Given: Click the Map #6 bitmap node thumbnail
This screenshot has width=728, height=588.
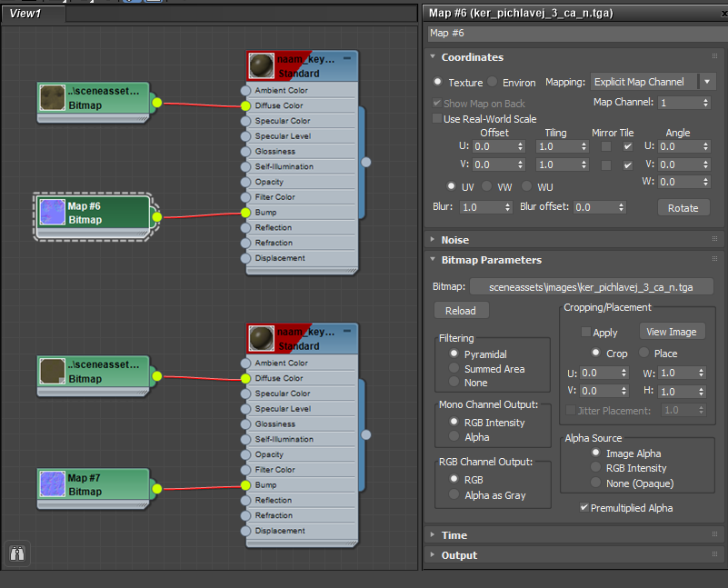Looking at the screenshot, I should (x=52, y=212).
